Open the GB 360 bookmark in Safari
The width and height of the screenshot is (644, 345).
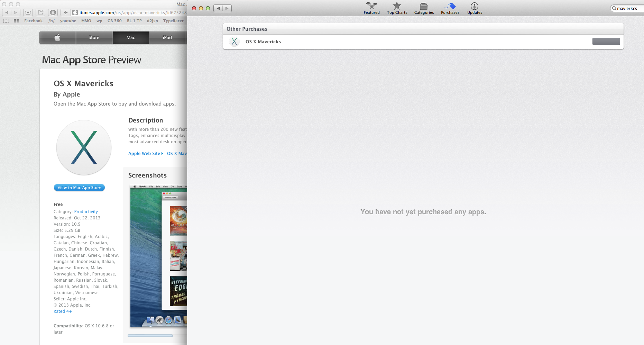click(x=114, y=21)
